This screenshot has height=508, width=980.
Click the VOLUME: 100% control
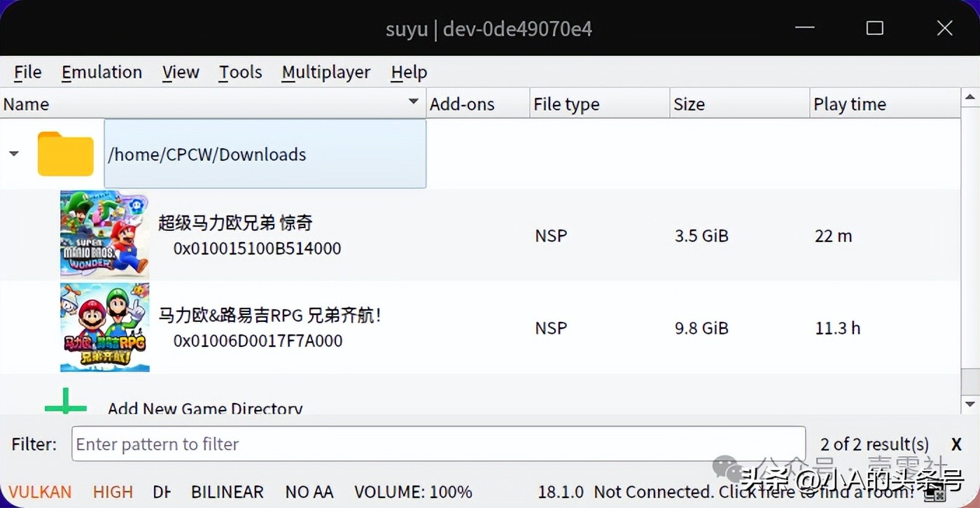pyautogui.click(x=412, y=491)
